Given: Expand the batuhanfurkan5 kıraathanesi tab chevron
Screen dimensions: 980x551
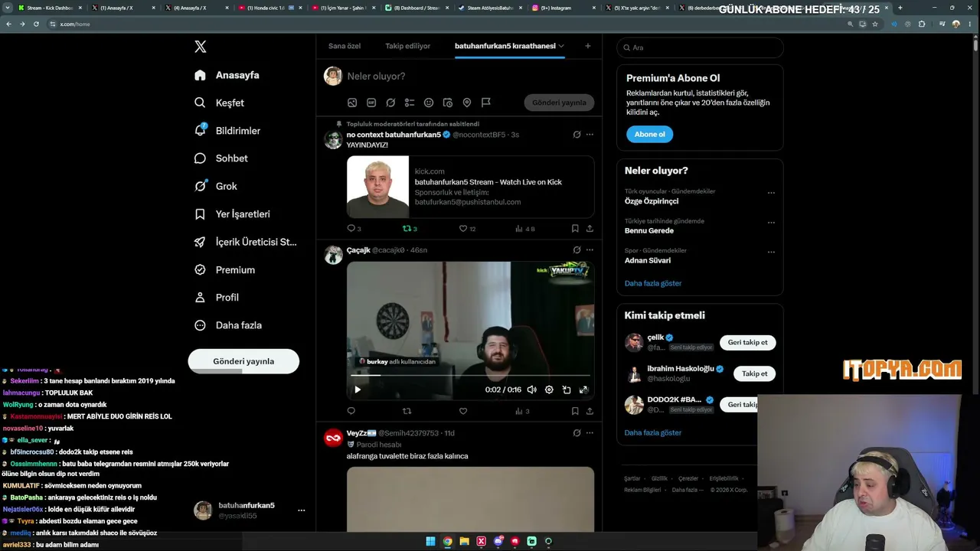Looking at the screenshot, I should pyautogui.click(x=561, y=46).
